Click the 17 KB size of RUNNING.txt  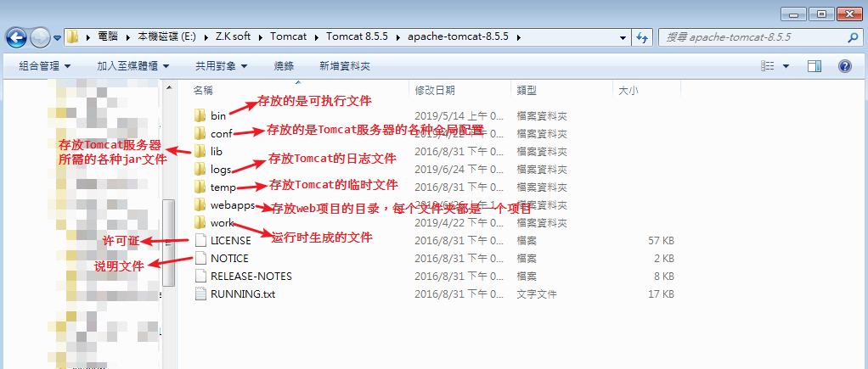(661, 294)
